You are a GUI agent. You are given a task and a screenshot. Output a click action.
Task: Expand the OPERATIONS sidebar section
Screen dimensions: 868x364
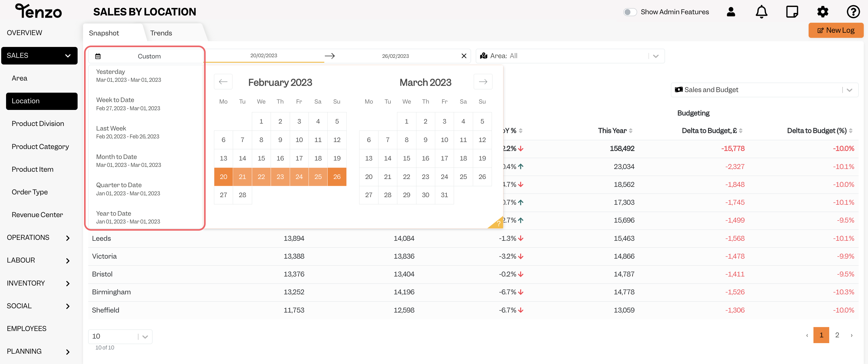click(x=68, y=238)
